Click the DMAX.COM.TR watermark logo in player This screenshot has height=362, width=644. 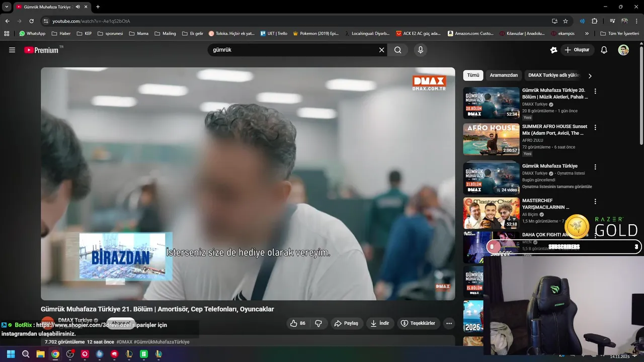coord(429,83)
